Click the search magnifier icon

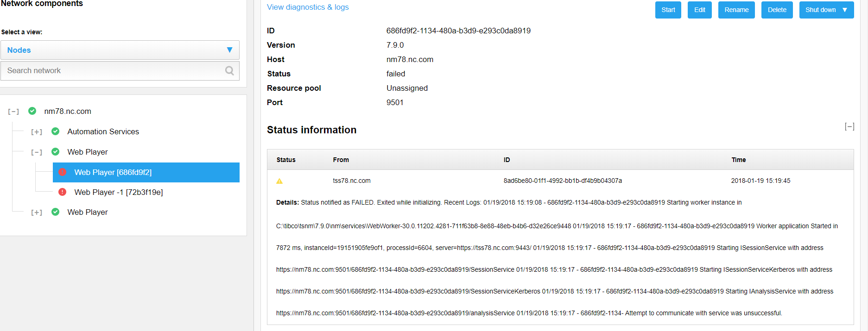point(229,70)
